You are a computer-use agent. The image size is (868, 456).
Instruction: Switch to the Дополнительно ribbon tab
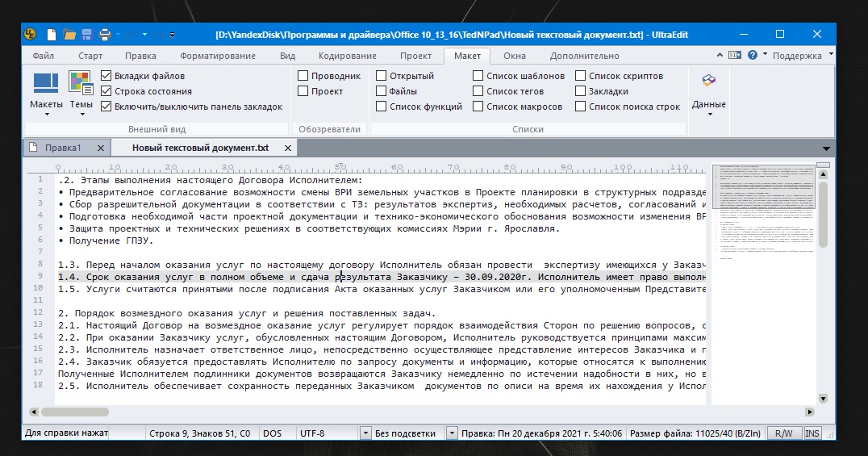[584, 56]
